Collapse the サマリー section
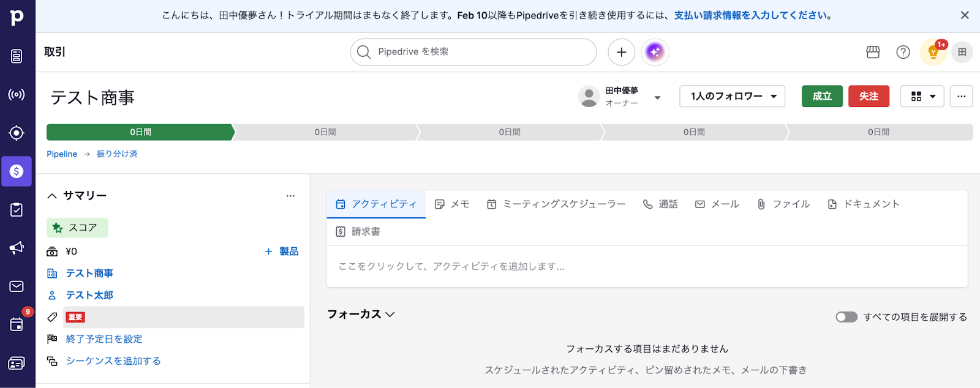The height and width of the screenshot is (388, 980). (x=52, y=196)
